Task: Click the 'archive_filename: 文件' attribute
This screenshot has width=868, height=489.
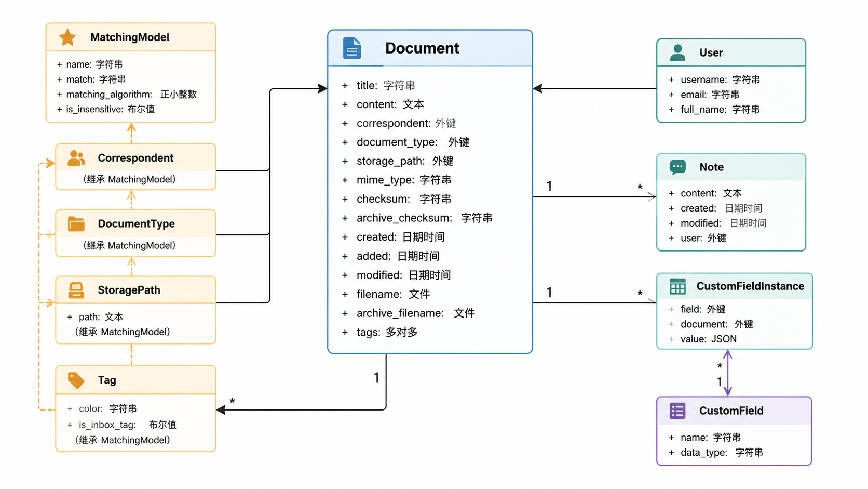Action: pos(408,313)
